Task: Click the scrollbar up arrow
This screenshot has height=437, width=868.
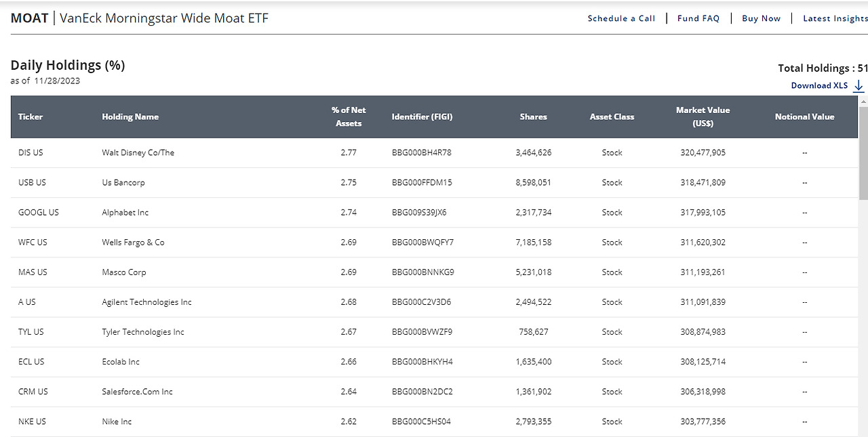Action: pyautogui.click(x=863, y=101)
